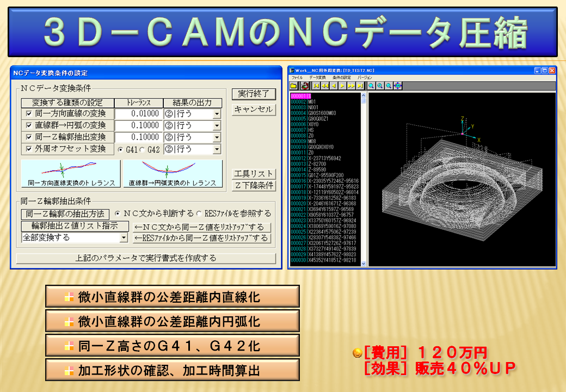Screen dimensions: 566x392
Task: Click tolerance field 0.10000 for 直線群→円弧
Action: pyautogui.click(x=139, y=126)
